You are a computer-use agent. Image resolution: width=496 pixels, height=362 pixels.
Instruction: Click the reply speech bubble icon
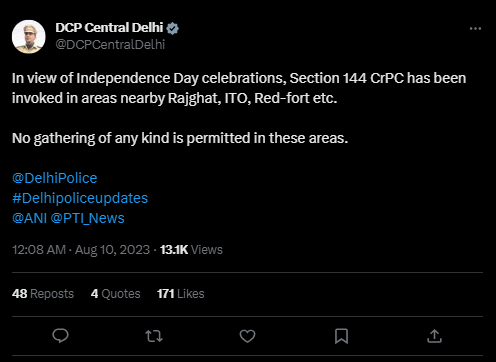click(61, 336)
